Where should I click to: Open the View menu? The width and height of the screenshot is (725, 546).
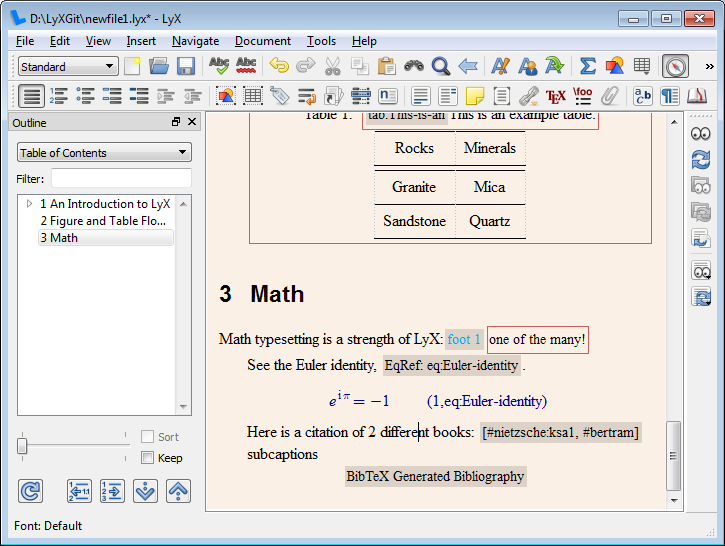click(x=98, y=41)
